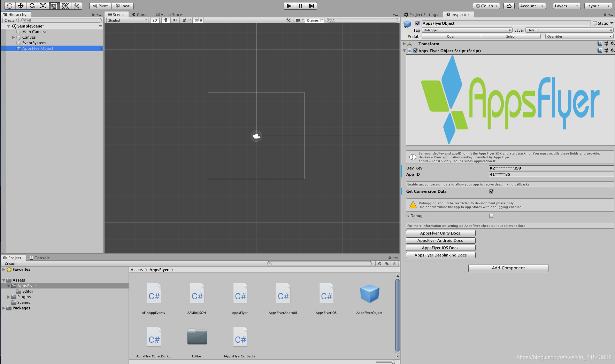Open the Gizmos dropdown
This screenshot has height=364, width=615.
tap(315, 20)
